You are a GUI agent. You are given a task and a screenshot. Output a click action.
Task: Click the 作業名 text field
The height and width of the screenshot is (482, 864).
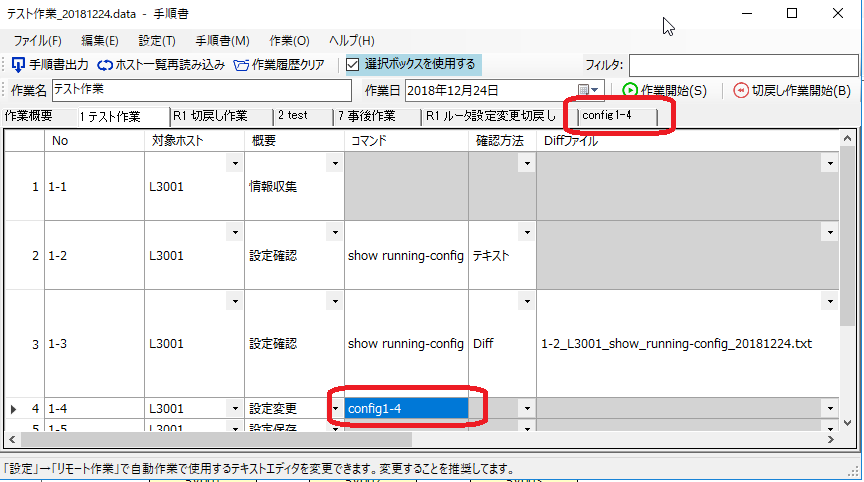[200, 91]
